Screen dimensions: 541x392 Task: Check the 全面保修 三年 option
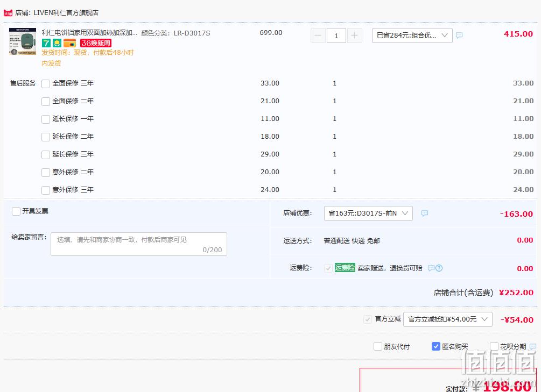(x=46, y=84)
